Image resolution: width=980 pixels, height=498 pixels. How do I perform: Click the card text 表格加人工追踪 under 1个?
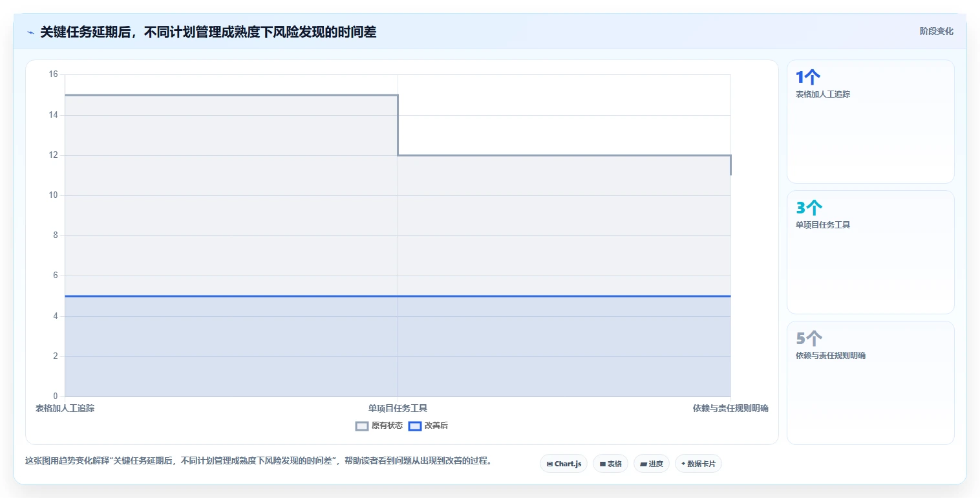(x=822, y=94)
